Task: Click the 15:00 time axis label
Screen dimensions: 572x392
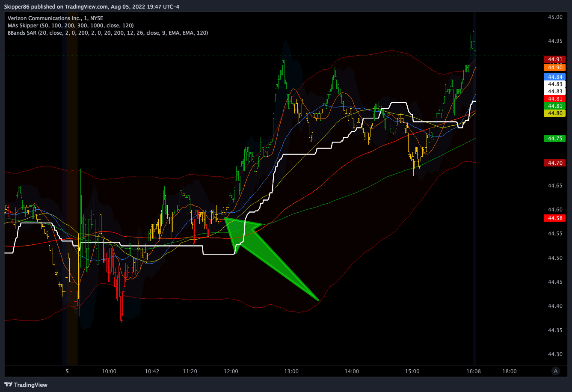Action: (x=412, y=371)
